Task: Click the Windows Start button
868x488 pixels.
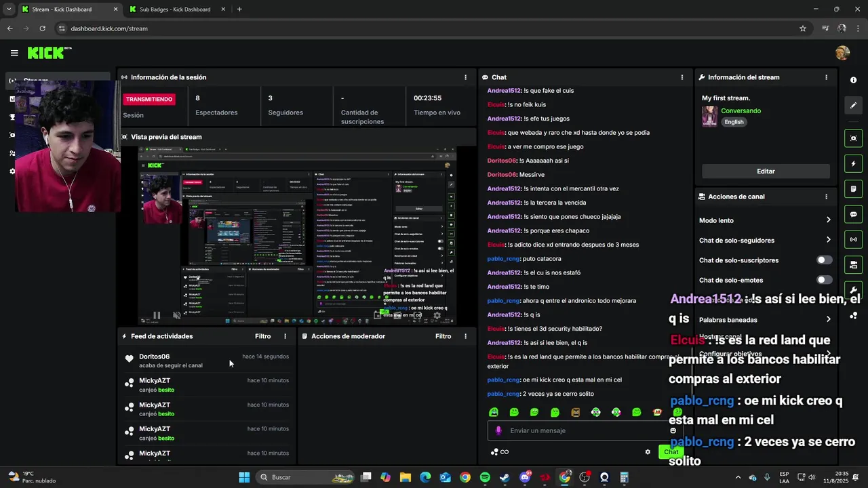Action: 244,477
